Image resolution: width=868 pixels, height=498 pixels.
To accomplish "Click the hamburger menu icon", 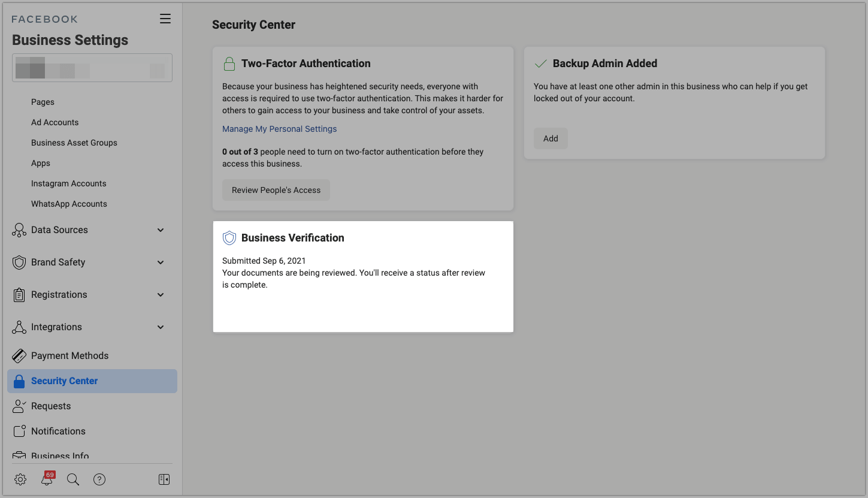I will pyautogui.click(x=165, y=19).
